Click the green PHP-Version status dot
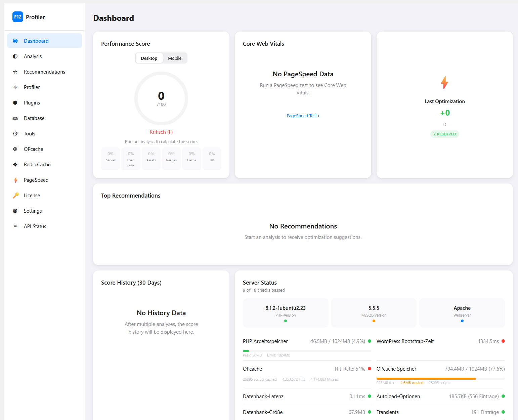This screenshot has width=518, height=420. coord(286,321)
